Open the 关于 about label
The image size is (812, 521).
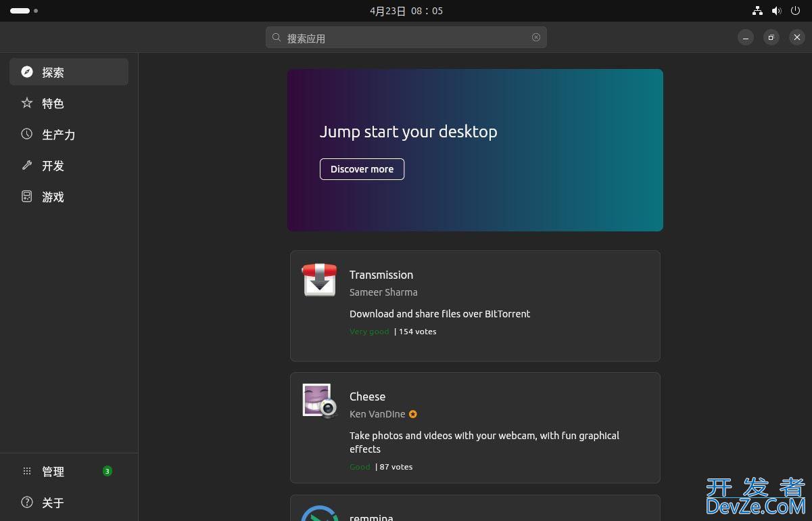(x=53, y=503)
